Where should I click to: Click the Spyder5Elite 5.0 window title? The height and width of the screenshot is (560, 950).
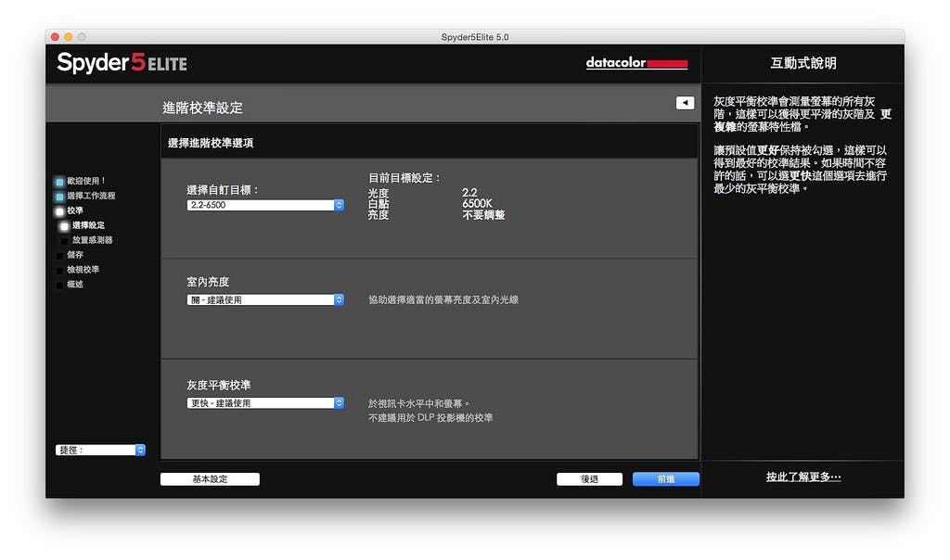tap(475, 37)
